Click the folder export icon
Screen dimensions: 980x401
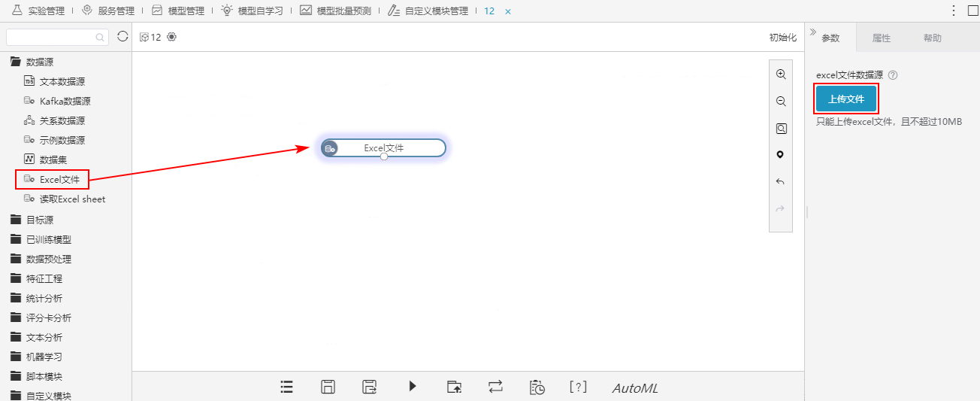(x=454, y=387)
